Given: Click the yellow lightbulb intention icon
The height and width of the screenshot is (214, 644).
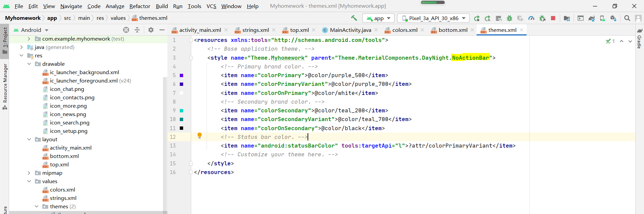Looking at the screenshot, I should point(200,136).
